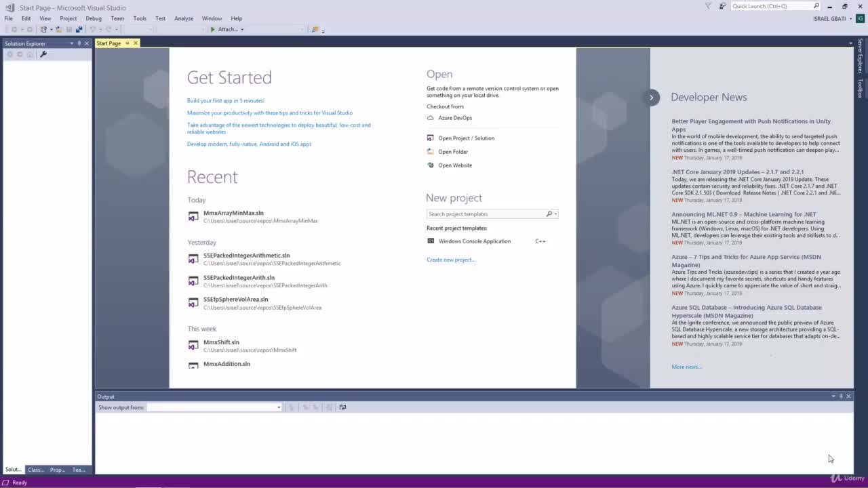Click the green Attach play arrow

[213, 29]
